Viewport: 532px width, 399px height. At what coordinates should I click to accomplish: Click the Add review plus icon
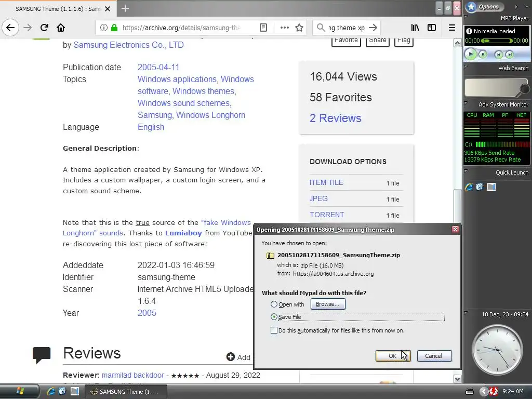click(x=230, y=357)
